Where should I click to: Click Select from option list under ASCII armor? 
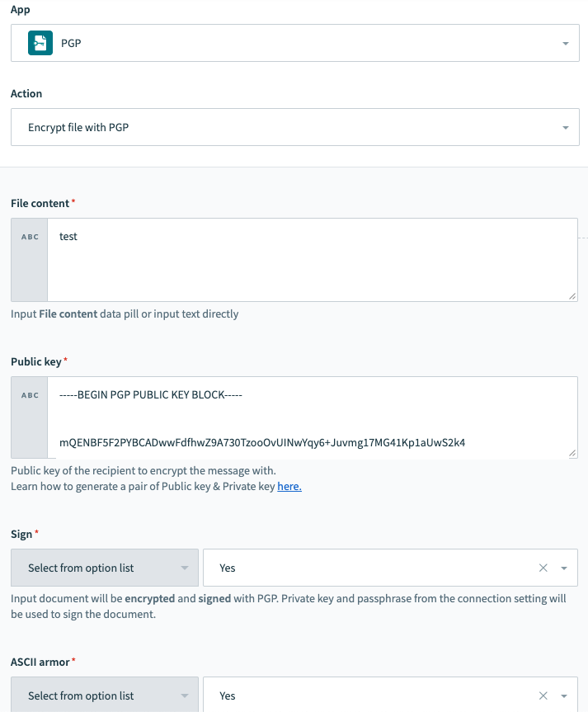point(104,695)
